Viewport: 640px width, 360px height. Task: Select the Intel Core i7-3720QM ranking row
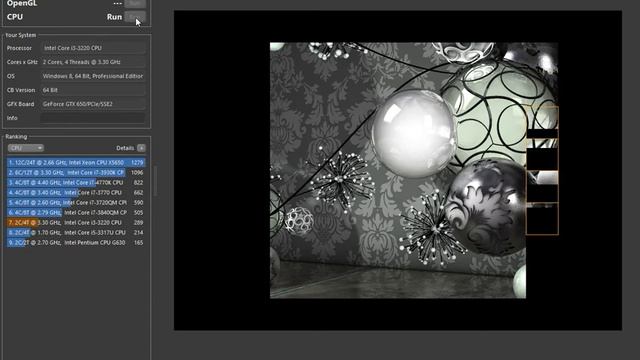pyautogui.click(x=76, y=202)
